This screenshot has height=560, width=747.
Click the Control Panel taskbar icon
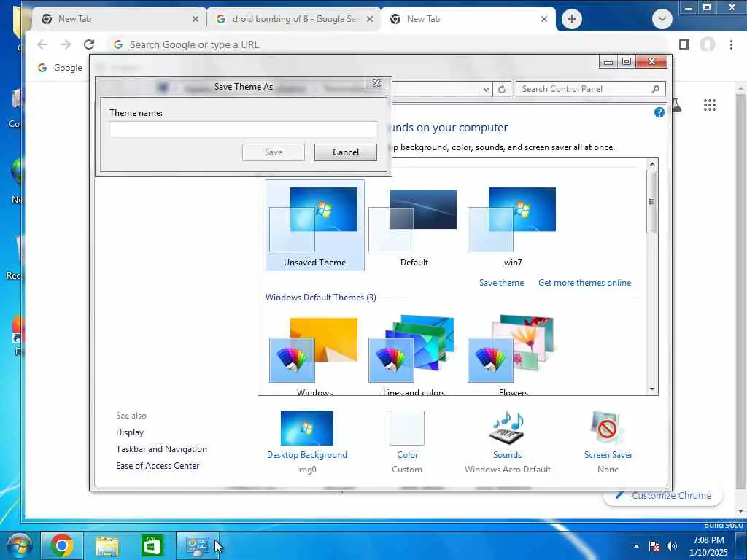pyautogui.click(x=197, y=545)
